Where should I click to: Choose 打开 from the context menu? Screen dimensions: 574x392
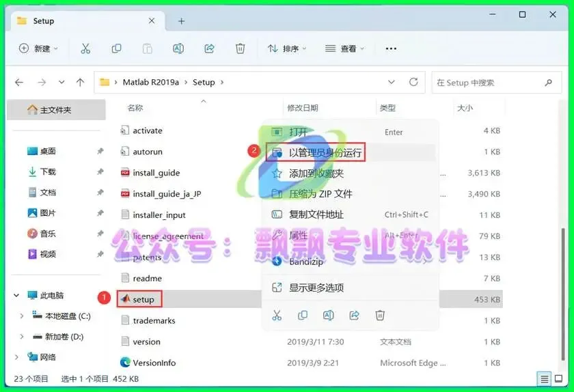[x=351, y=132]
